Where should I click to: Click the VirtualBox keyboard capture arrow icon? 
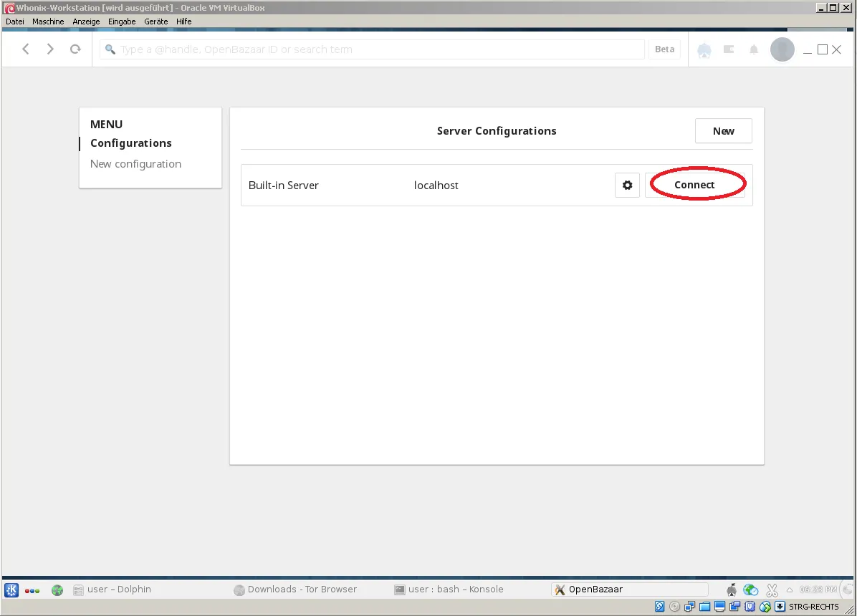tap(780, 606)
